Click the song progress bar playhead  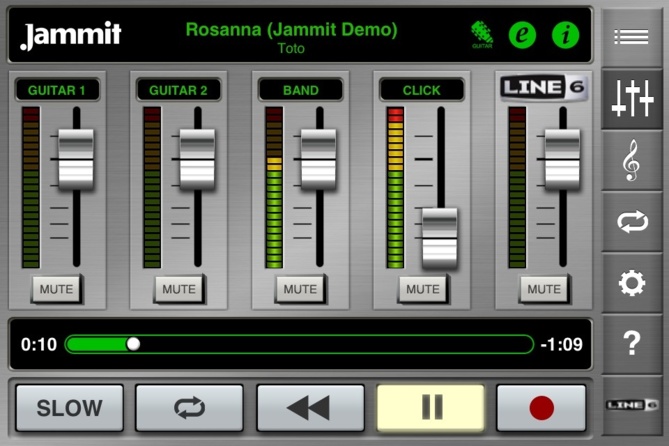pos(133,344)
